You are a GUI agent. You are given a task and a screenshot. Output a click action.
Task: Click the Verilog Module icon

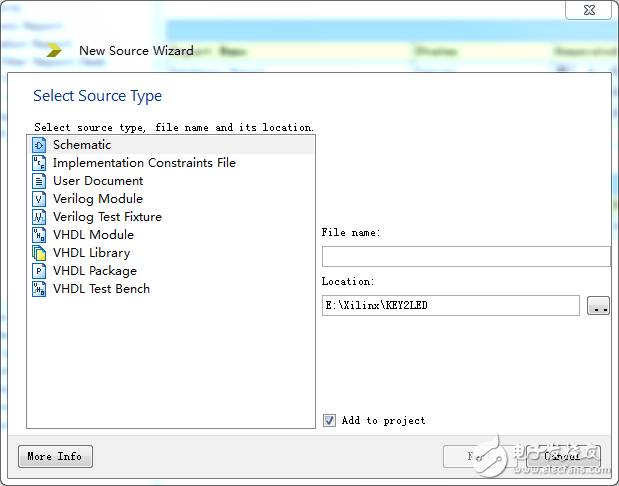point(39,199)
